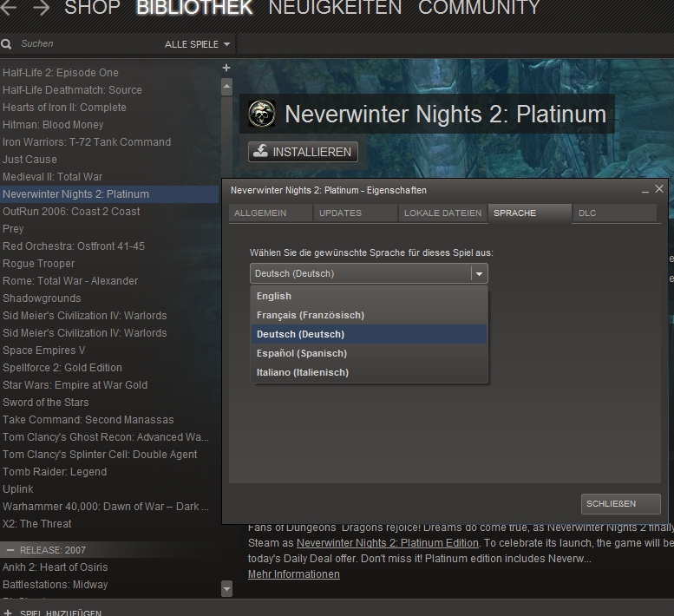The height and width of the screenshot is (616, 674).
Task: Select Shadowgrounds
Action: click(109, 298)
